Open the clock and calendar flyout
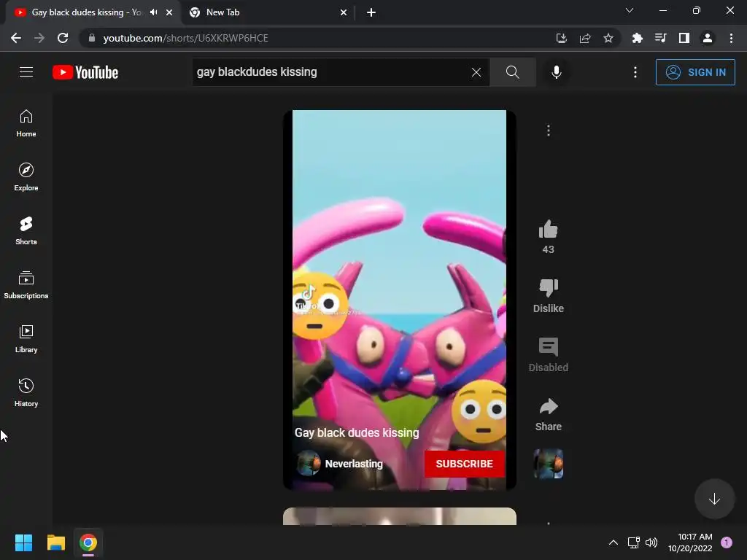The width and height of the screenshot is (747, 560). click(x=690, y=542)
